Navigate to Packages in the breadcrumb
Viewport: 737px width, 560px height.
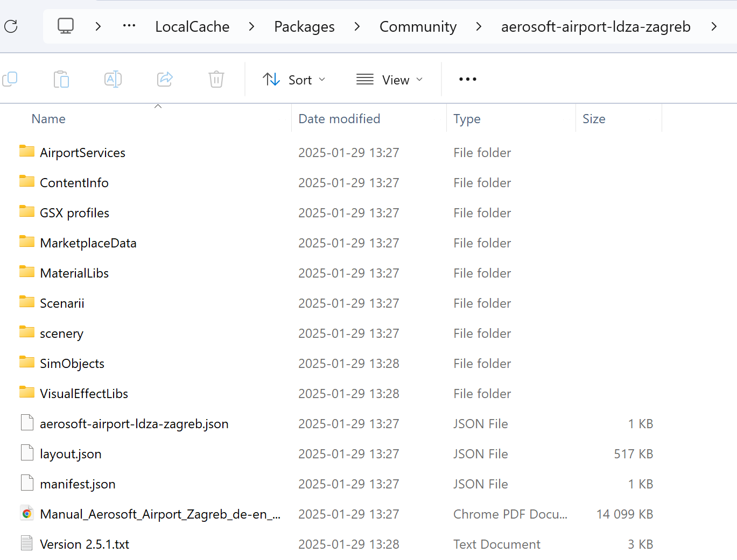(x=304, y=26)
